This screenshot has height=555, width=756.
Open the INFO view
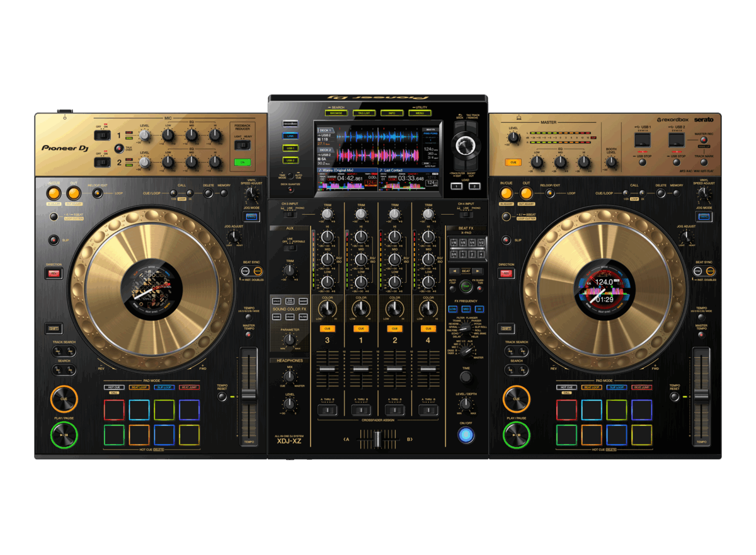(391, 113)
